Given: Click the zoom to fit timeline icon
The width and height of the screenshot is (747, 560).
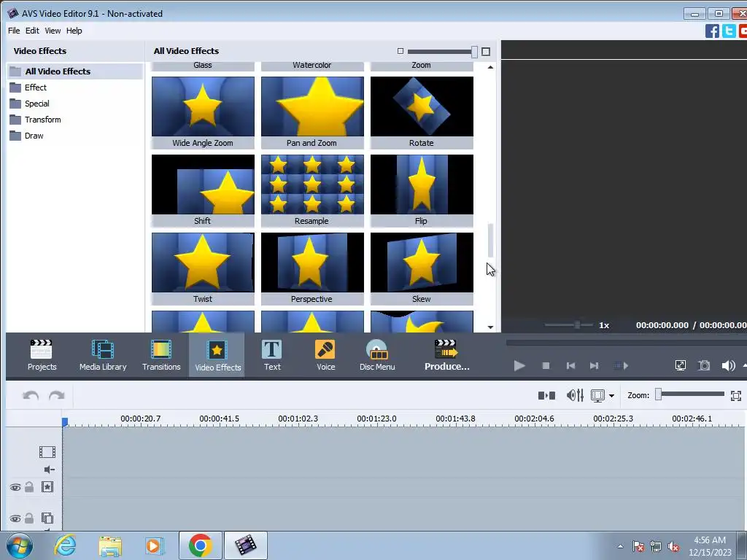Looking at the screenshot, I should pos(736,396).
